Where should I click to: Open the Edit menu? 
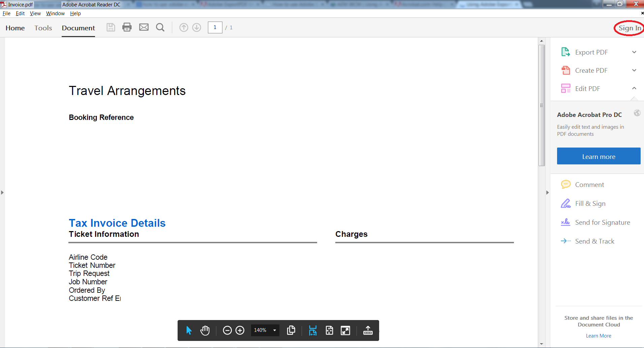(x=20, y=13)
